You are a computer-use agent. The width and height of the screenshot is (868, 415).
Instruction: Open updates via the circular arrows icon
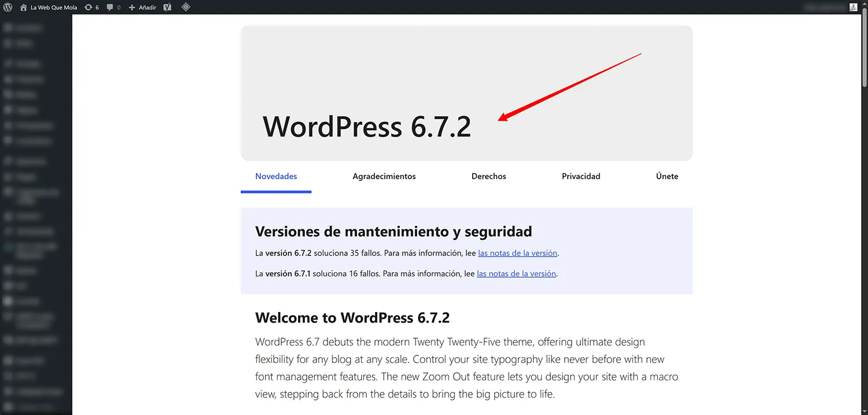coord(87,7)
